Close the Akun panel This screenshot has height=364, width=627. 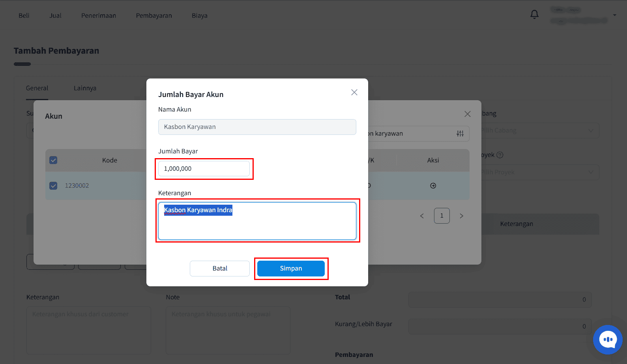pos(468,114)
